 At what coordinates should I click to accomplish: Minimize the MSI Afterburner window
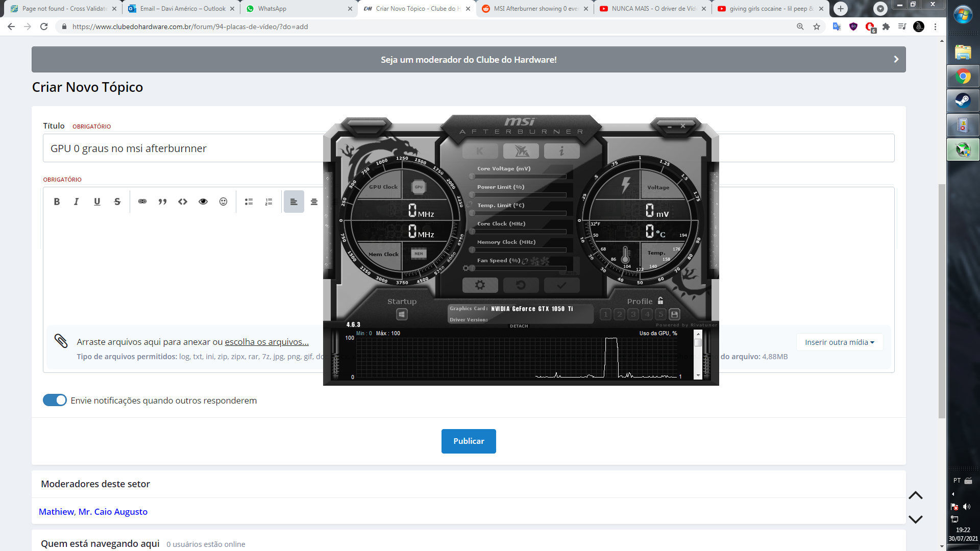(670, 126)
